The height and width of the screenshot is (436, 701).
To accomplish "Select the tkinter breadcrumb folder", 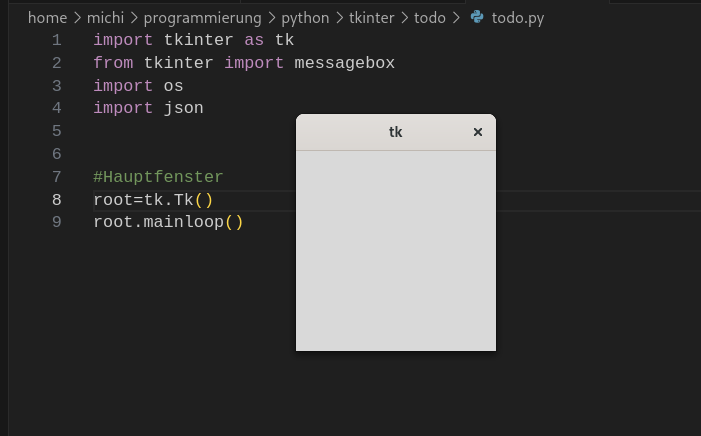I will 372,18.
